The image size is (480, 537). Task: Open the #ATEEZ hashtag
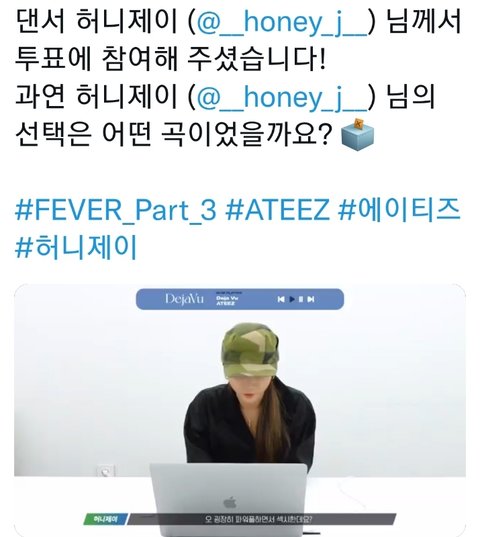pyautogui.click(x=277, y=210)
